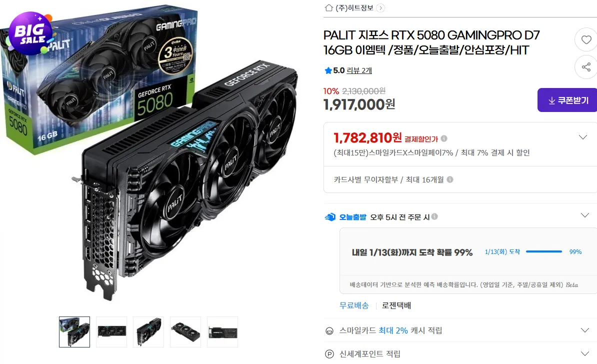Expand 스마일카드 최대 2% 캐시 적립 row
Image resolution: width=597 pixels, height=364 pixels.
pos(460,330)
